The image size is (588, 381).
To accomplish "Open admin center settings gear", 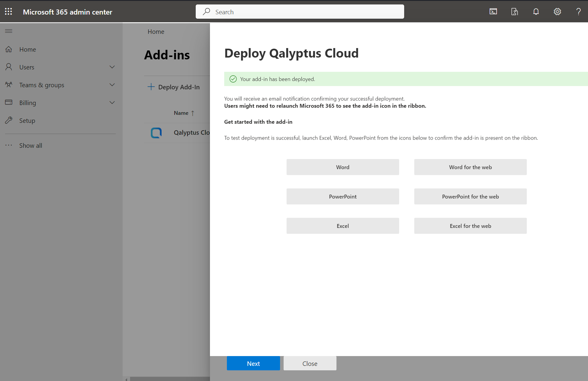I will click(x=557, y=12).
